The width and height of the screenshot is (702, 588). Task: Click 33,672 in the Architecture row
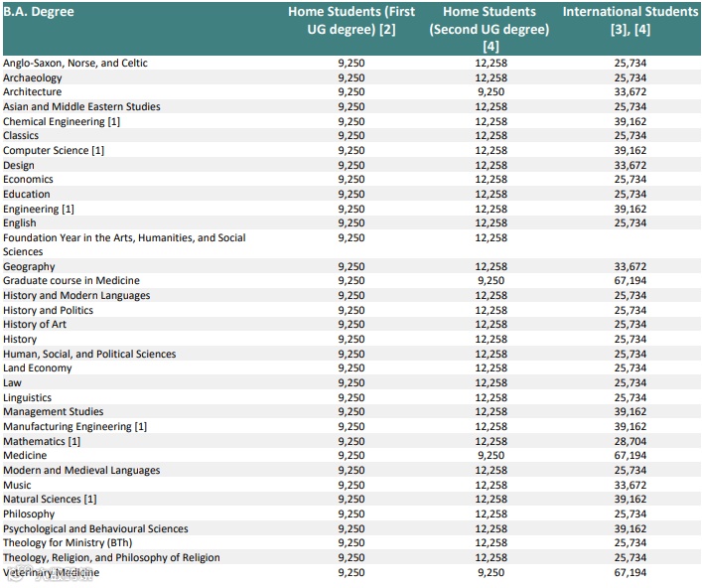630,91
